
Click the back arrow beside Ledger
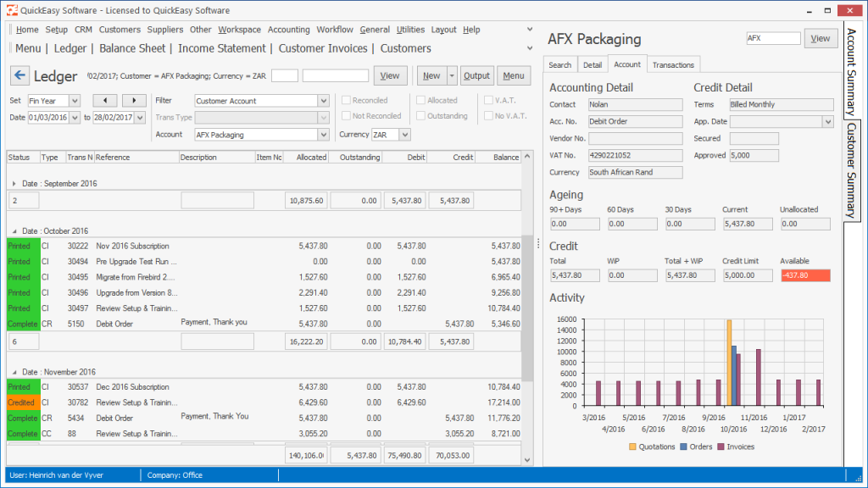[x=19, y=75]
